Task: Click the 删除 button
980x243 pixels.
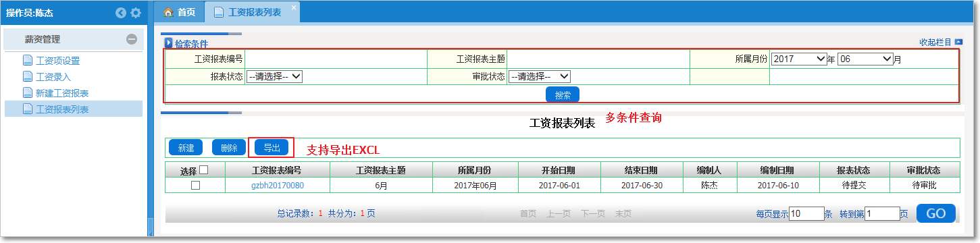Action: [229, 148]
